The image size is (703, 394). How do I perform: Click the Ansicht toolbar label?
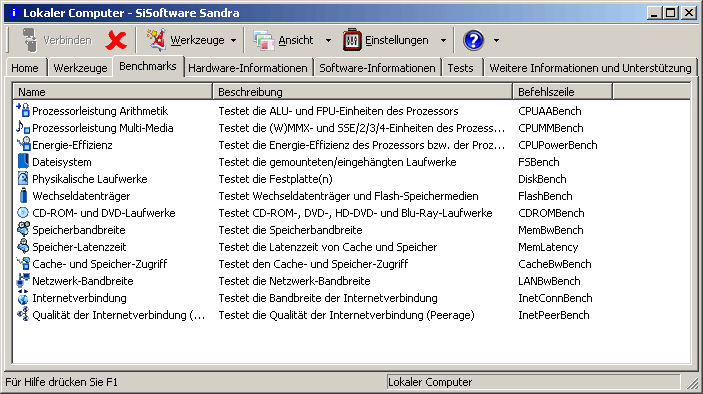click(x=296, y=40)
